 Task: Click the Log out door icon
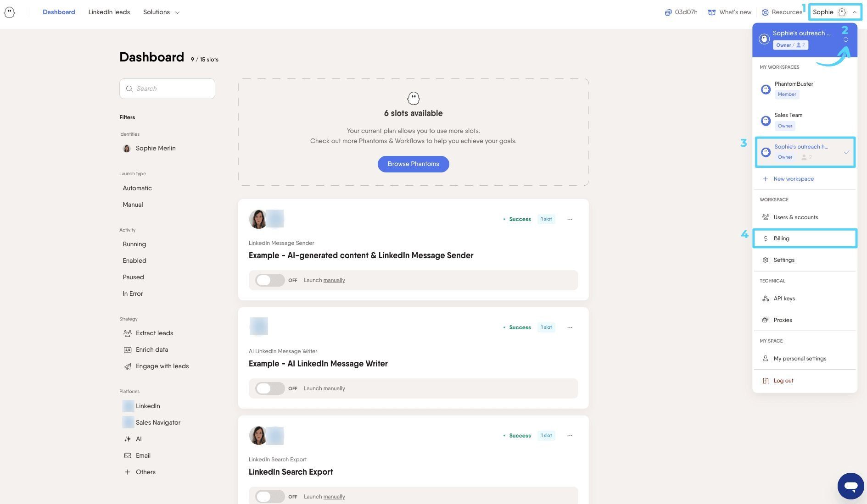point(765,381)
